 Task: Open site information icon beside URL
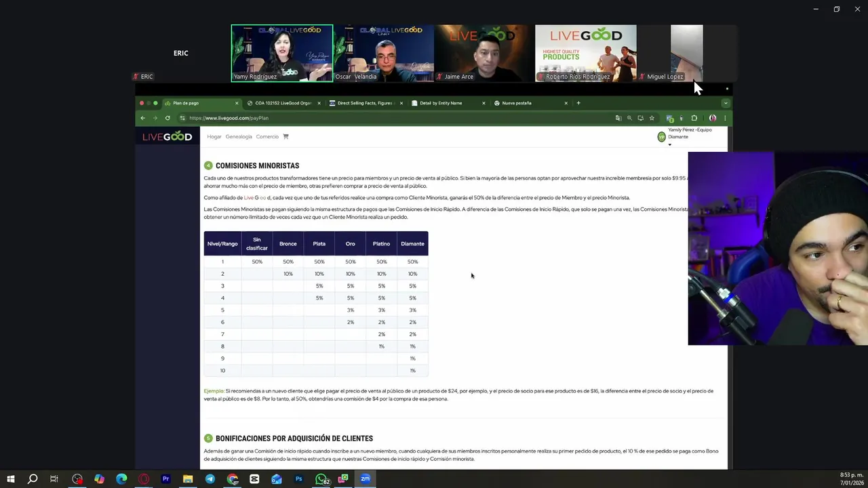coord(182,118)
